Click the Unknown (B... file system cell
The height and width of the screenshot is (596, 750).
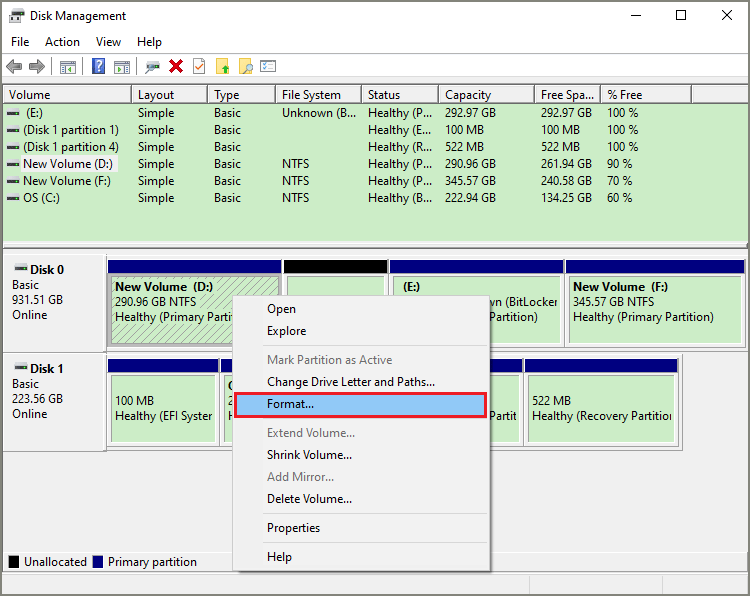click(319, 113)
